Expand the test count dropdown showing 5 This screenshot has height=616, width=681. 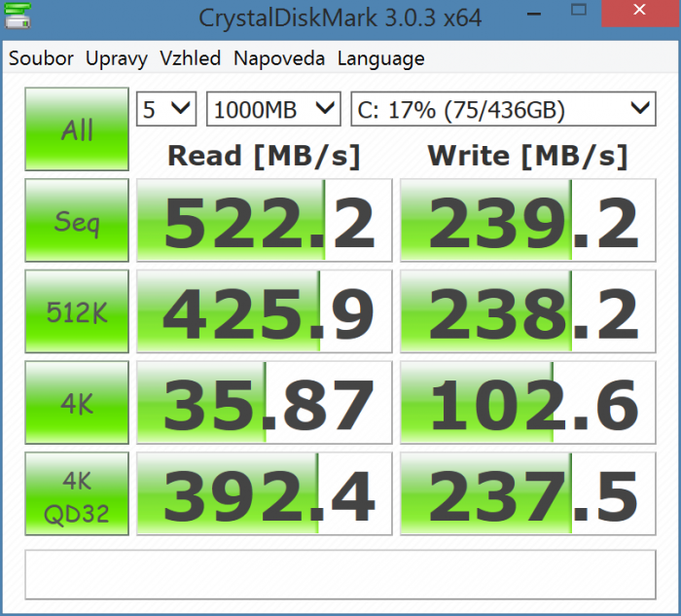click(x=166, y=109)
